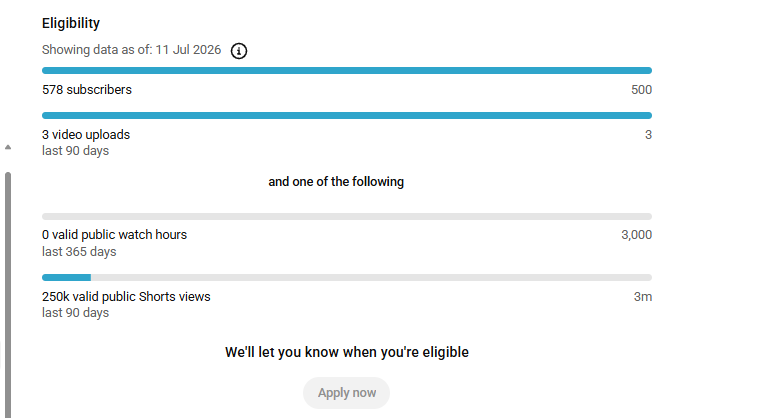Image resolution: width=768 pixels, height=418 pixels.
Task: Click the 3,000 watch hours threshold
Action: (x=636, y=235)
